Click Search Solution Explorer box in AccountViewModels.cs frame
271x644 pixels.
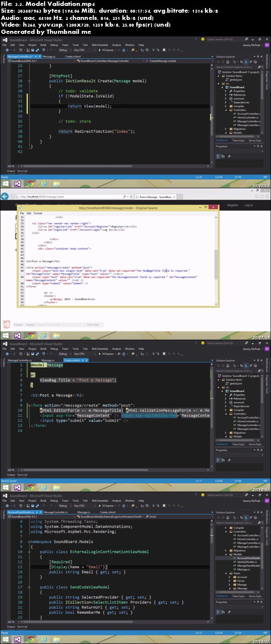239,523
